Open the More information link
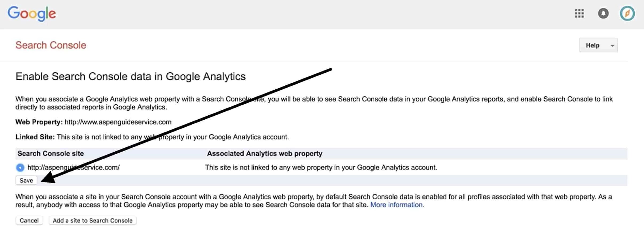The image size is (644, 244). (397, 205)
